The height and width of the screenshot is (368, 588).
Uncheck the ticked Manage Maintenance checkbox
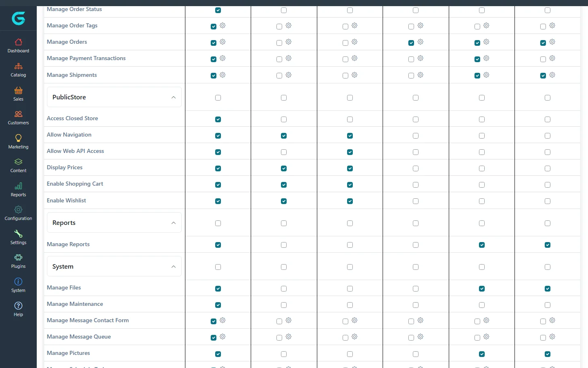click(x=218, y=305)
